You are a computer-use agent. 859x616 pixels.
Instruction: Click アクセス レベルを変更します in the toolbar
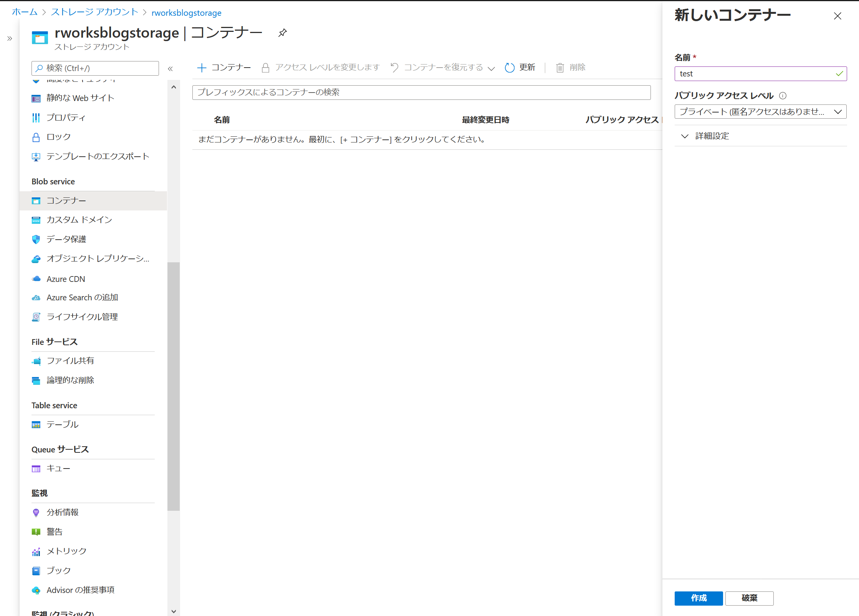pos(320,68)
